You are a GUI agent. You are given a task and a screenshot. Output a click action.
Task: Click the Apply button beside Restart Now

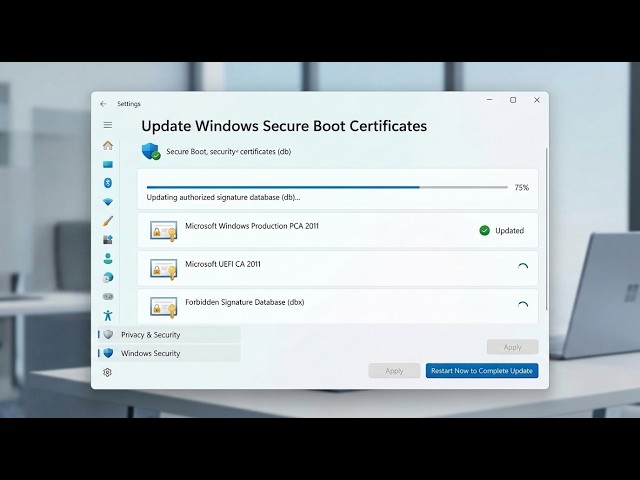click(394, 371)
